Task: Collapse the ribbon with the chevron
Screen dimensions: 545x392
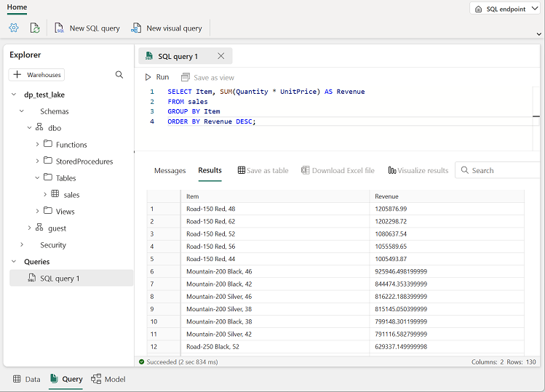Action: 539,34
